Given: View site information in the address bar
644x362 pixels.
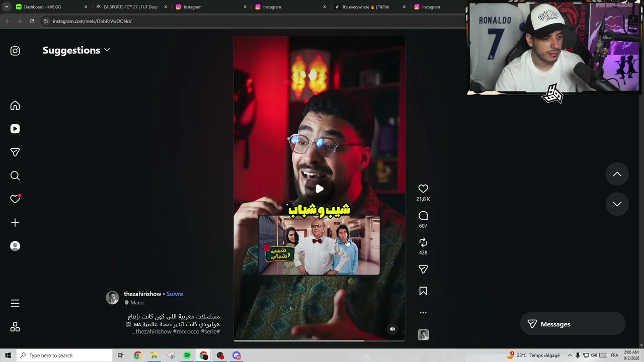Looking at the screenshot, I should point(46,21).
